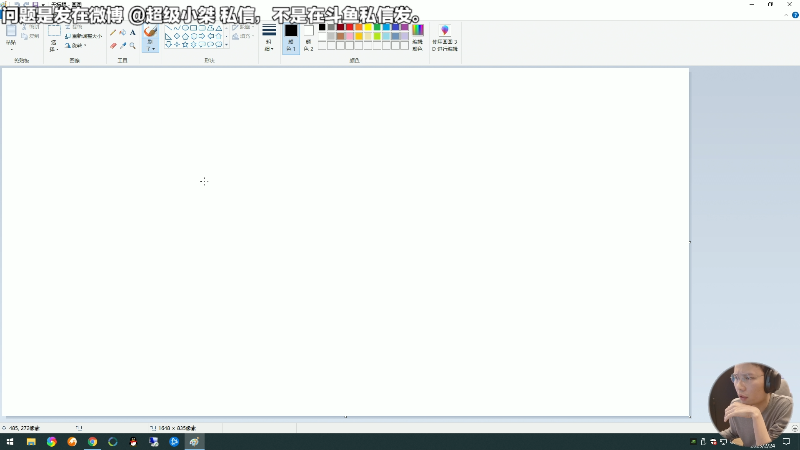800x450 pixels.
Task: Click Edit with Paint 3D button
Action: 445,38
